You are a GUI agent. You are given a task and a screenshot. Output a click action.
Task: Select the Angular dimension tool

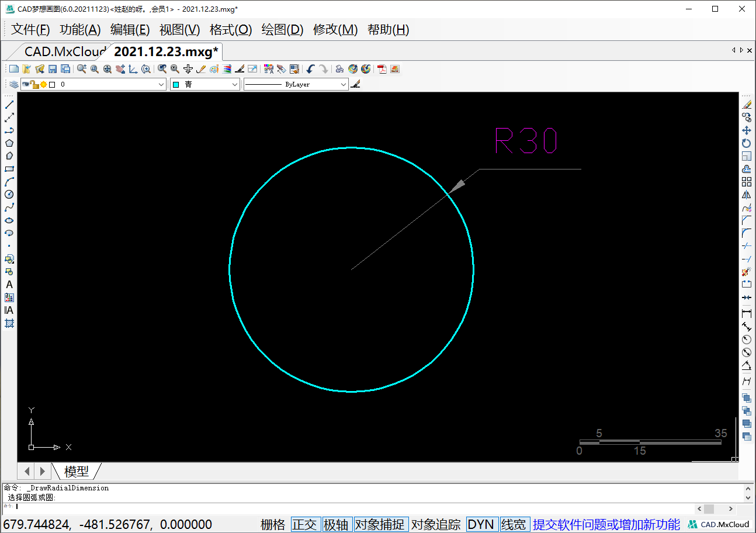coord(747,365)
